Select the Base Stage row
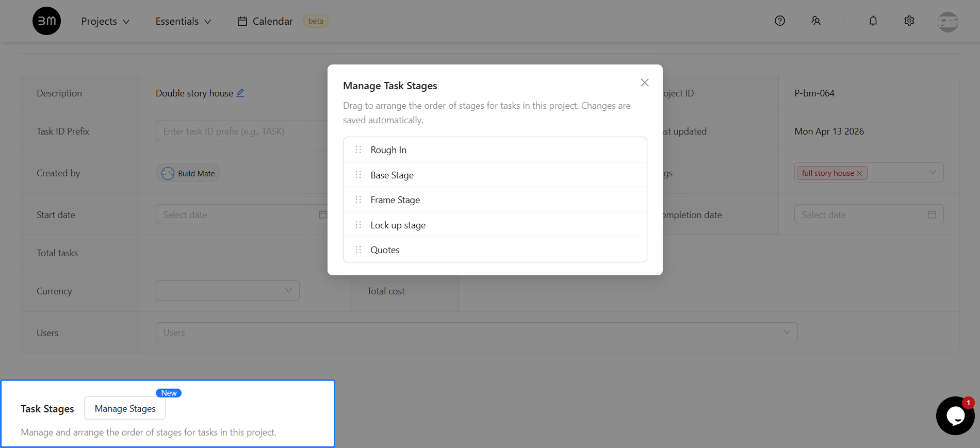Viewport: 980px width, 448px height. pos(495,175)
